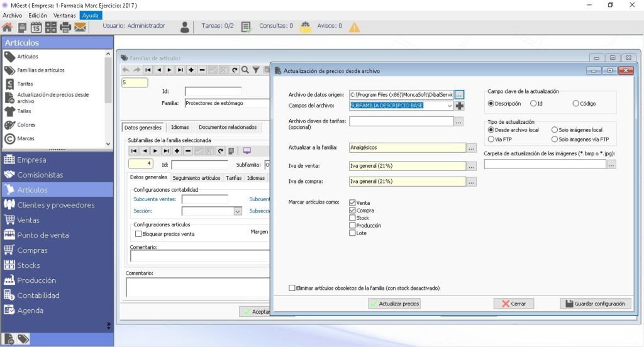Click the user silhouette icon next to Administrador
The height and width of the screenshot is (347, 644).
point(185,27)
